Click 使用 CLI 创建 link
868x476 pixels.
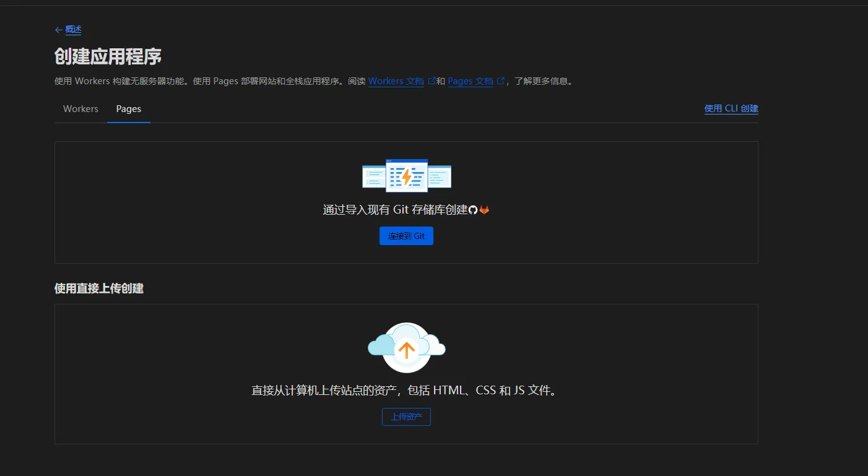(731, 108)
